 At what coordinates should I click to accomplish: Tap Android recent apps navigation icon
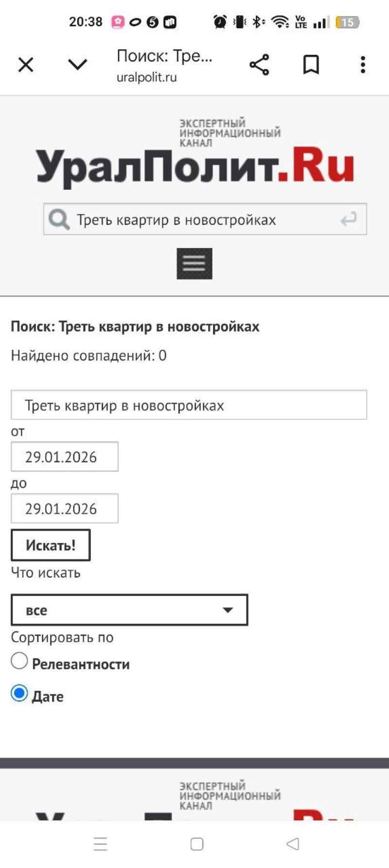[100, 844]
